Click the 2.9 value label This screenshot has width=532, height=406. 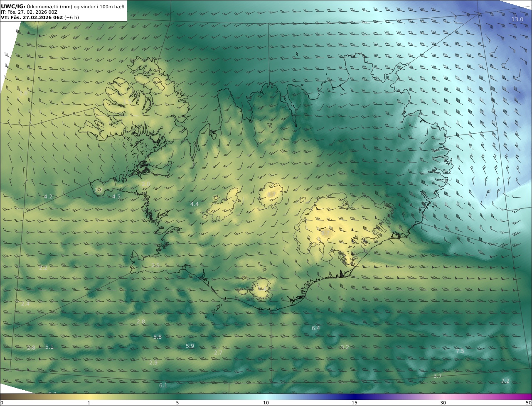click(x=153, y=362)
